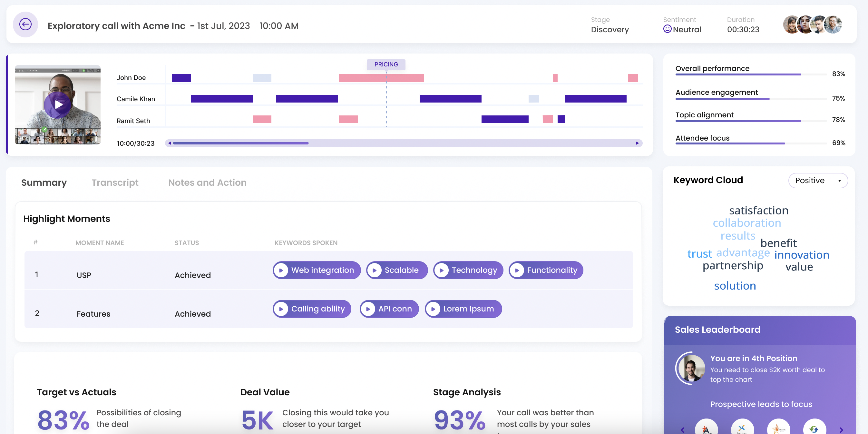The height and width of the screenshot is (434, 868).
Task: Show next prospective leads
Action: tap(841, 429)
